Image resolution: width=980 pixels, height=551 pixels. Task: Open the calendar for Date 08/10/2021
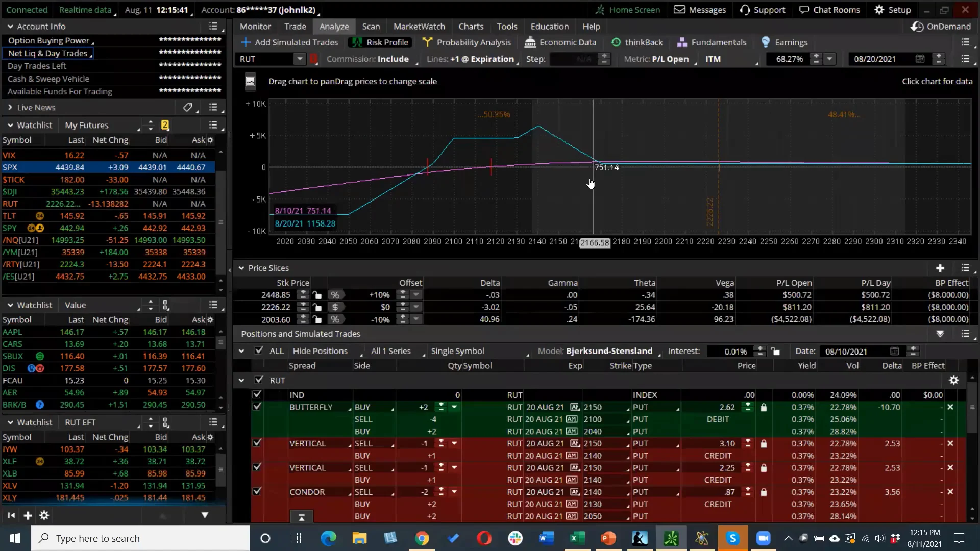[x=894, y=351]
